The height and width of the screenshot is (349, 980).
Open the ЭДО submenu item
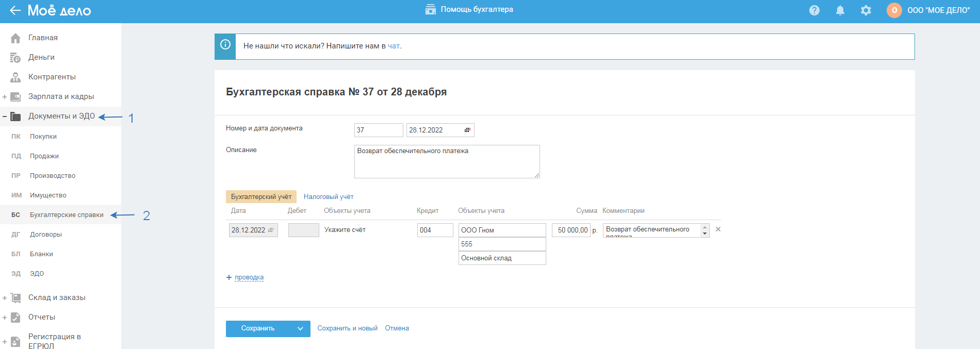(37, 274)
